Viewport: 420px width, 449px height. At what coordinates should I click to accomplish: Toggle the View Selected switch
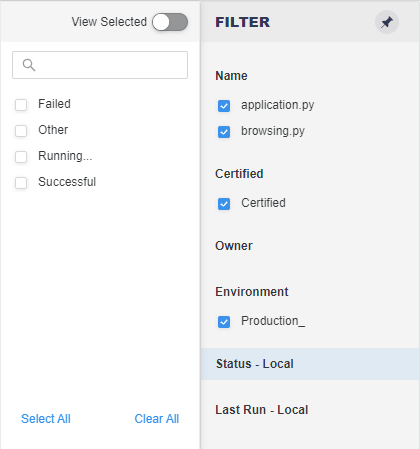coord(170,22)
